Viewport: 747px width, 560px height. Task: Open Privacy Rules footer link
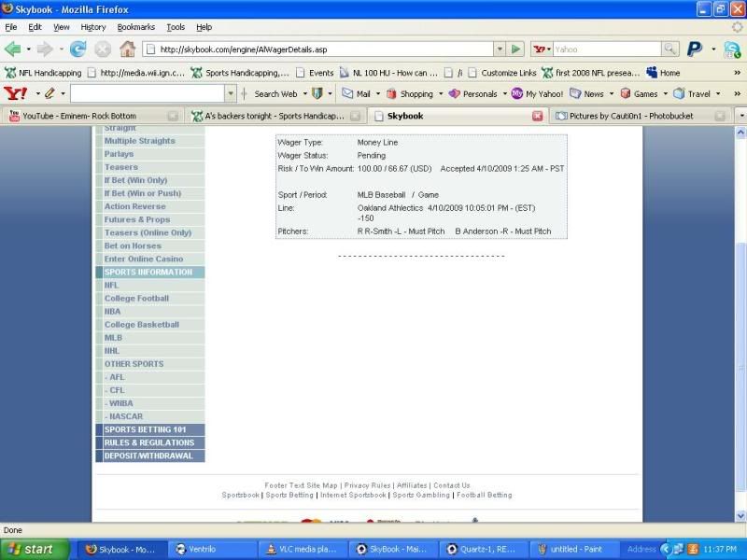pyautogui.click(x=367, y=485)
